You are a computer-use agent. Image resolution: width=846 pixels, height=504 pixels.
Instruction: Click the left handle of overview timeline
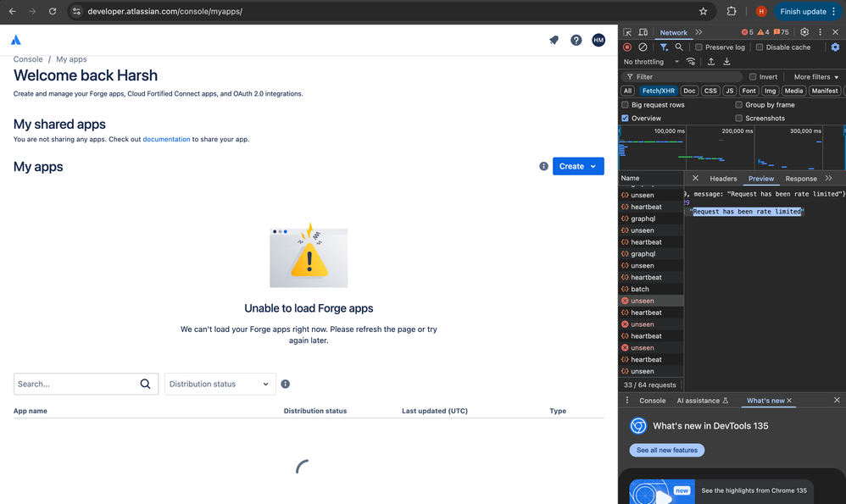pyautogui.click(x=620, y=131)
